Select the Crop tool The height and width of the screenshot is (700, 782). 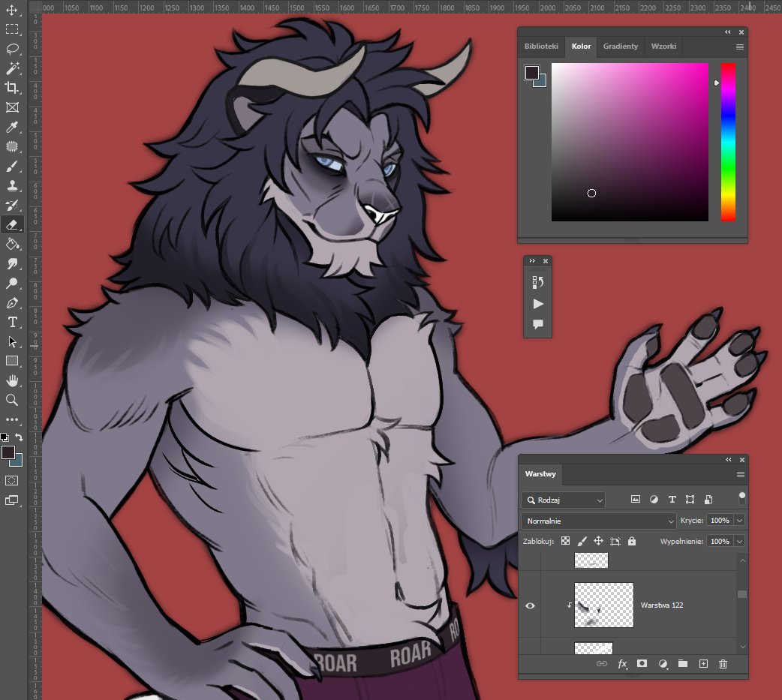12,88
